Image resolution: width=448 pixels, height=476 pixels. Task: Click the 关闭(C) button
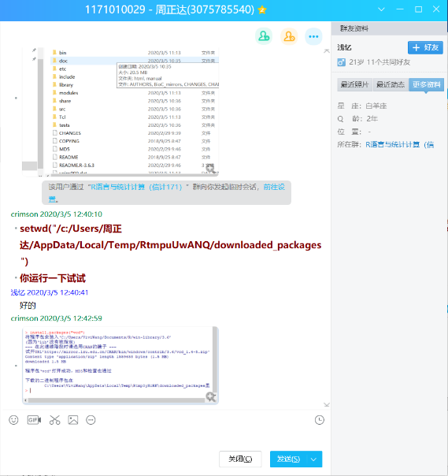click(240, 459)
